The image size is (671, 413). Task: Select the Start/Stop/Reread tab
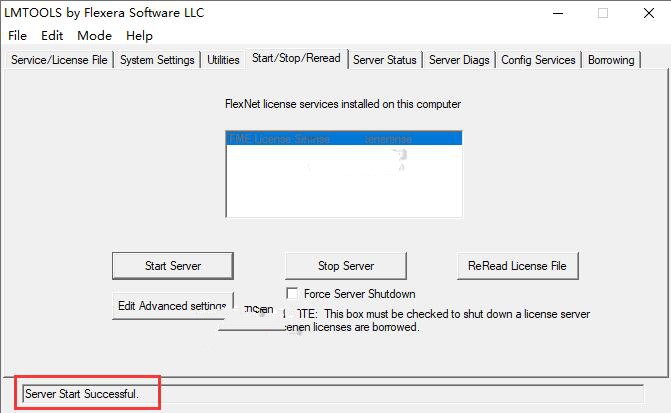pos(296,58)
